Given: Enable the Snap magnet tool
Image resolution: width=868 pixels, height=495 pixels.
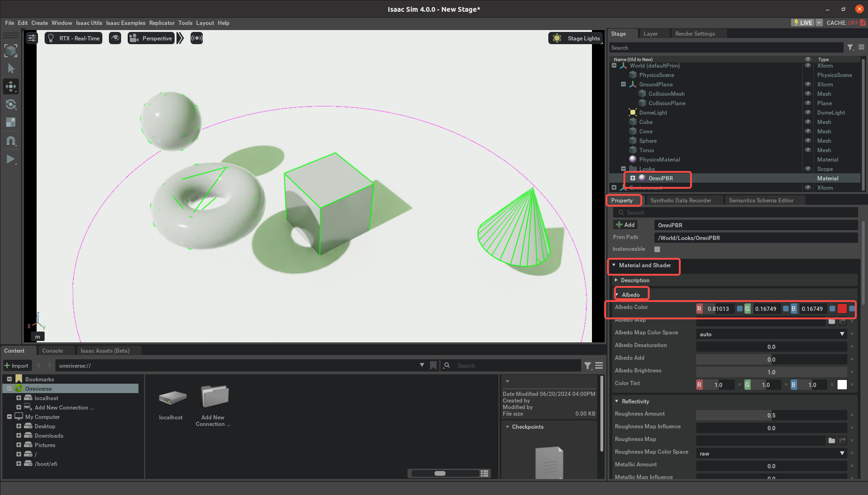Looking at the screenshot, I should pos(11,140).
